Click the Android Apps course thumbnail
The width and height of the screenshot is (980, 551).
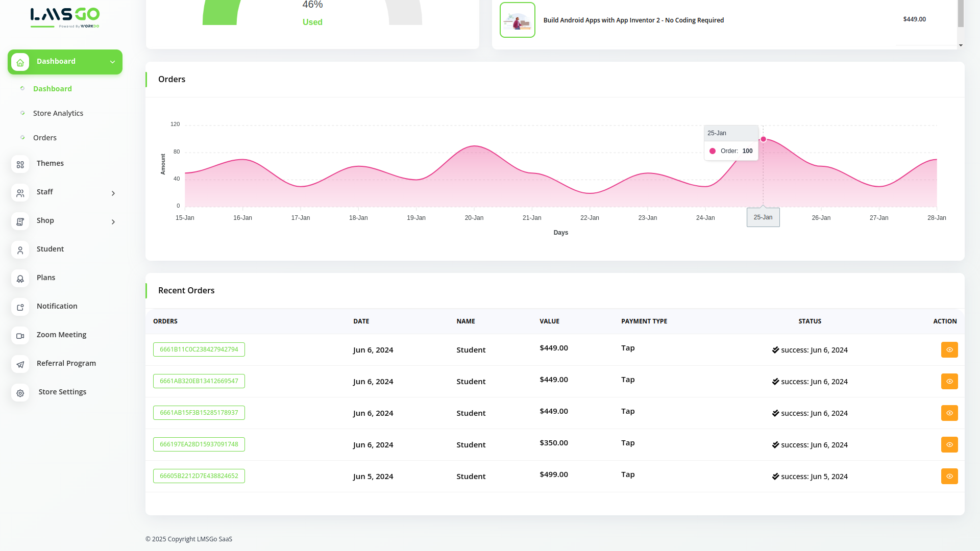(x=517, y=20)
